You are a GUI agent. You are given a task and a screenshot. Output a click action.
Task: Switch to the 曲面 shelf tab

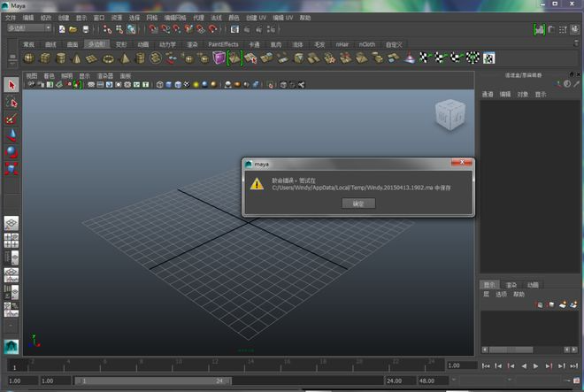(73, 44)
